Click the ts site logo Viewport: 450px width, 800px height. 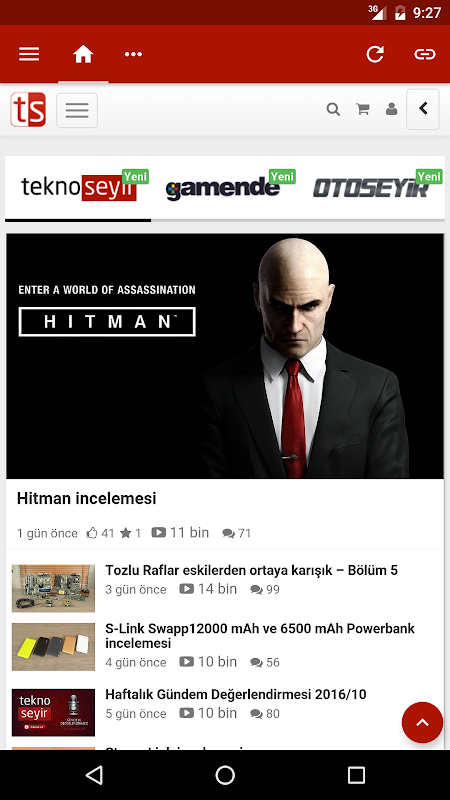pos(28,109)
